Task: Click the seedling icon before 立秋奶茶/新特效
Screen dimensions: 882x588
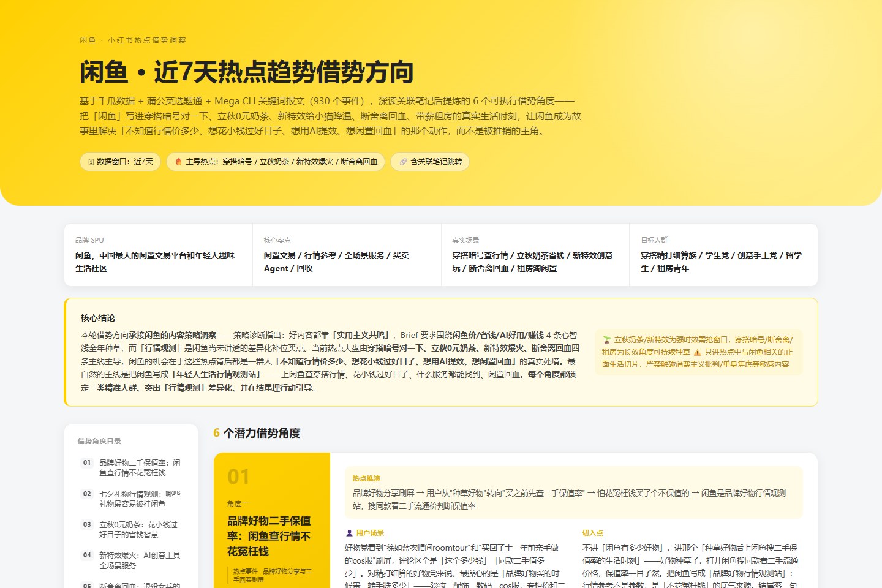Action: [606, 339]
